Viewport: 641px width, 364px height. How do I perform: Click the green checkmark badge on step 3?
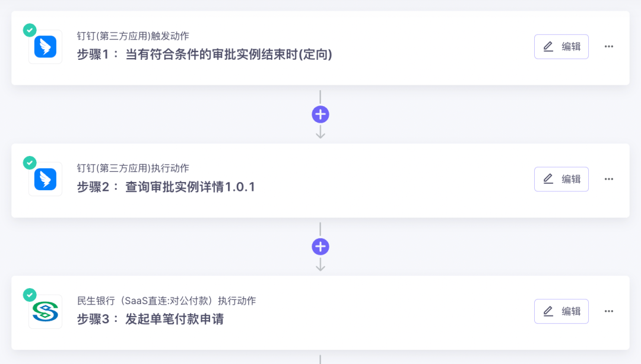click(x=29, y=295)
